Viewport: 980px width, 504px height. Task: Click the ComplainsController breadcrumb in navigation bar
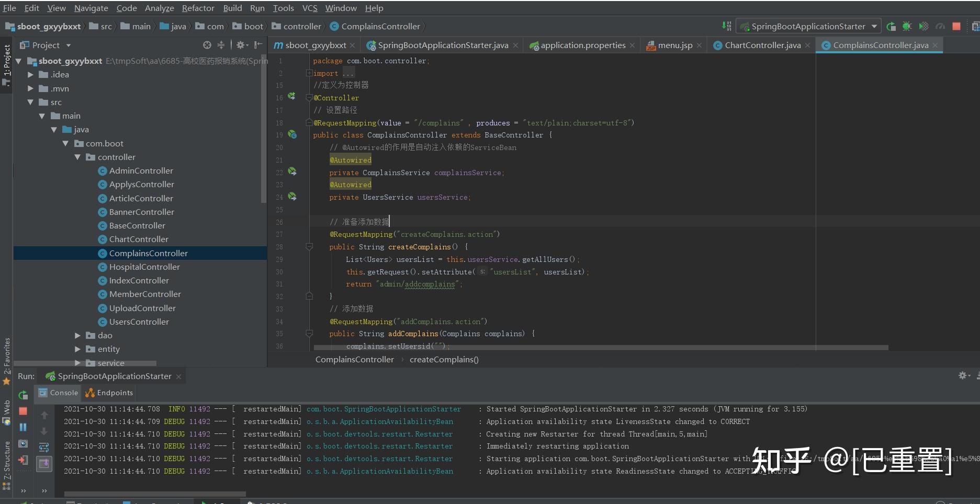tap(375, 26)
